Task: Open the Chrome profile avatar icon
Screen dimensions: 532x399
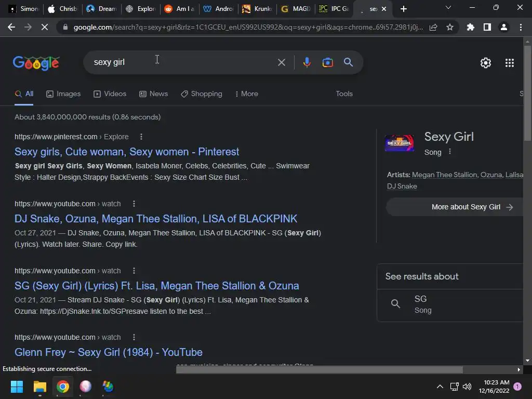Action: 504,27
